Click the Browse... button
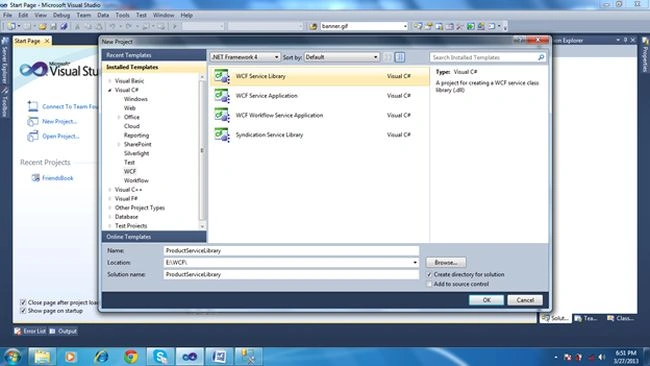Screen dimensions: 650x366 point(446,262)
